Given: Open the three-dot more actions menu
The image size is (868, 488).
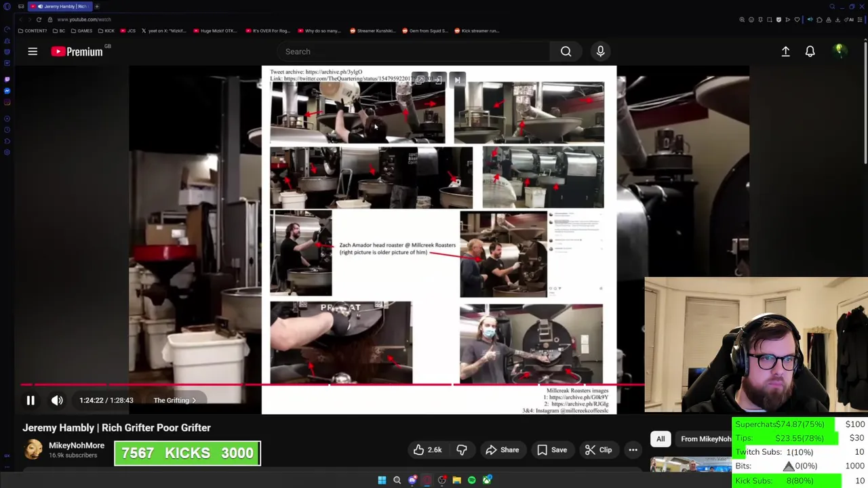Looking at the screenshot, I should (633, 450).
